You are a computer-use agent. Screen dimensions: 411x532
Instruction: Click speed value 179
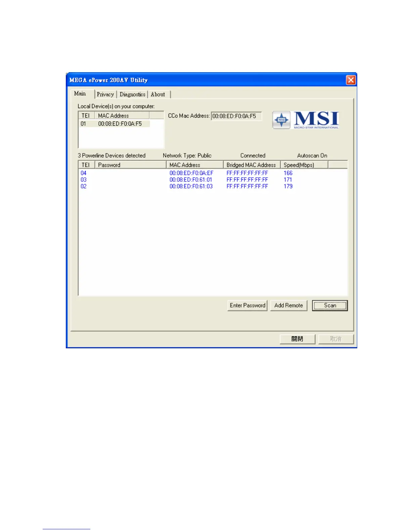click(x=288, y=186)
